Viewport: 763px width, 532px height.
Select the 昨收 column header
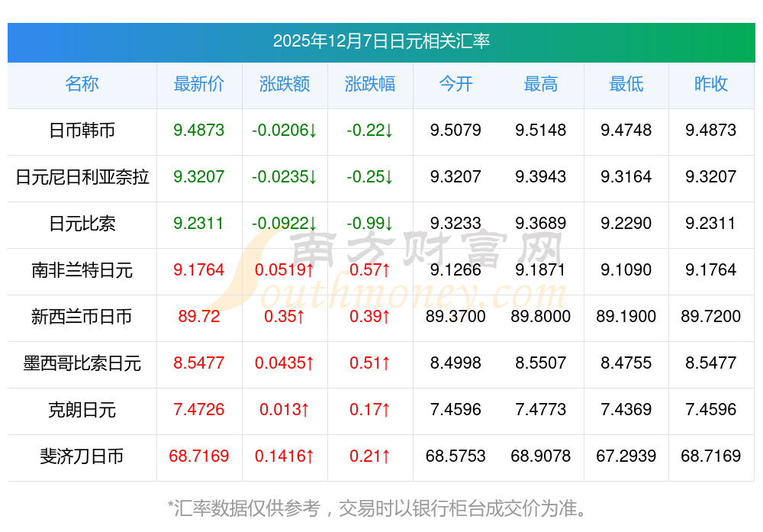coord(711,84)
